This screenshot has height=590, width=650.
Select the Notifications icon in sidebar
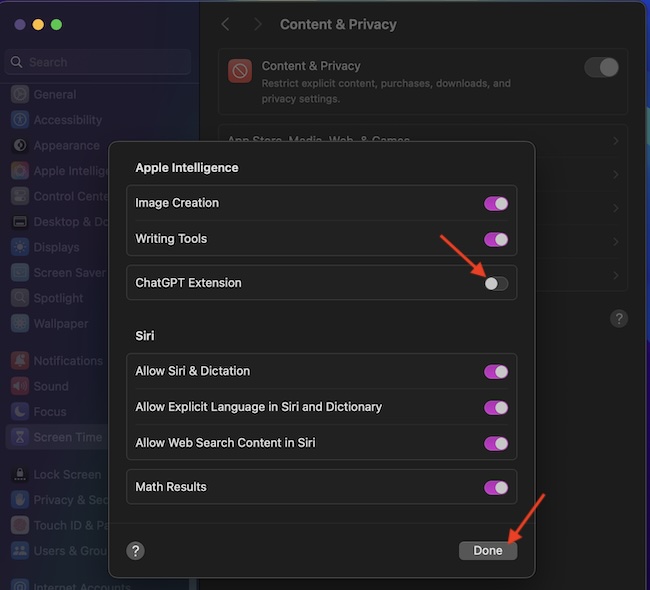(x=19, y=361)
